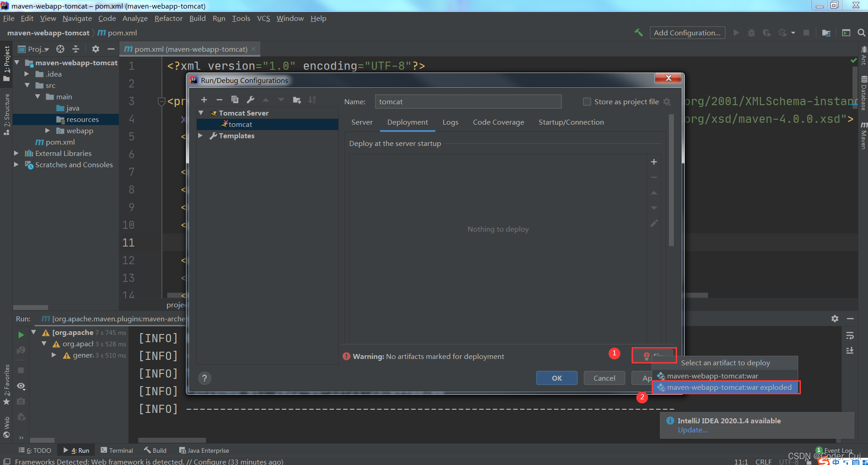
Task: Edit templates wrench icon in dialog toolbar
Action: pos(250,100)
